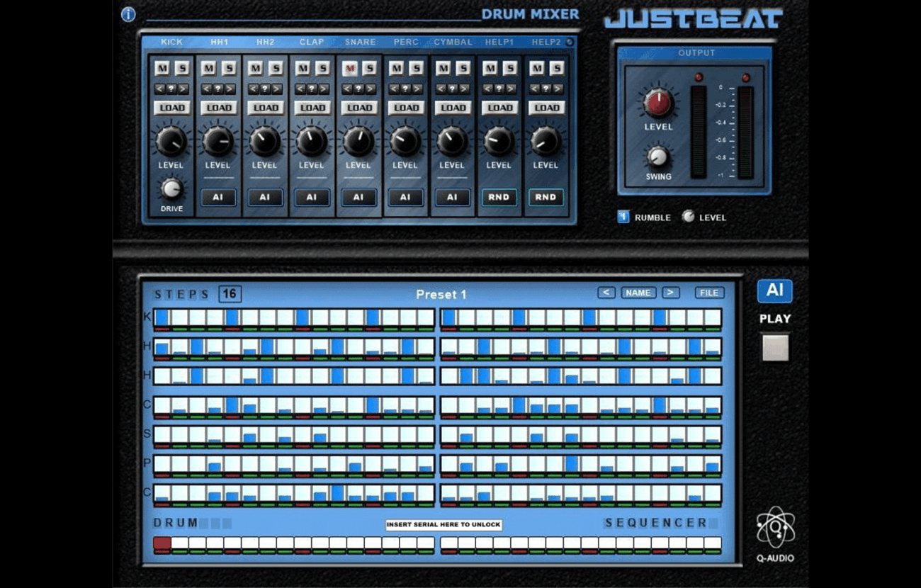Click the KICK level knob
Screen dimensions: 921x588
[171, 142]
